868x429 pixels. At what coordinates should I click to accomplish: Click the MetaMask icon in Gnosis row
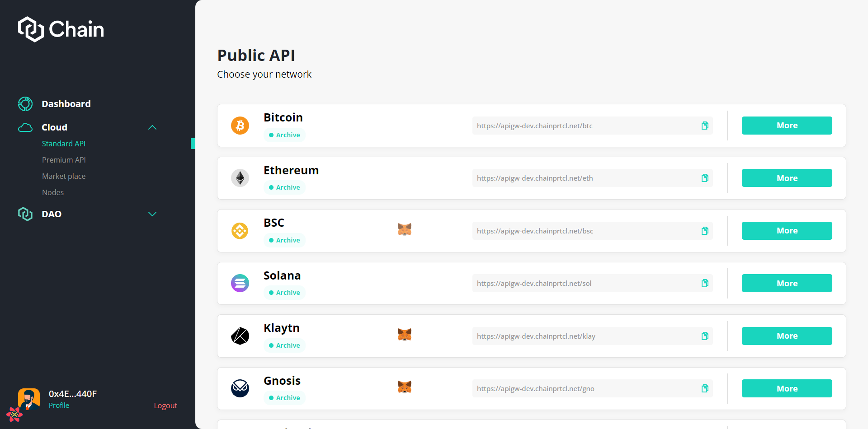[x=404, y=387]
